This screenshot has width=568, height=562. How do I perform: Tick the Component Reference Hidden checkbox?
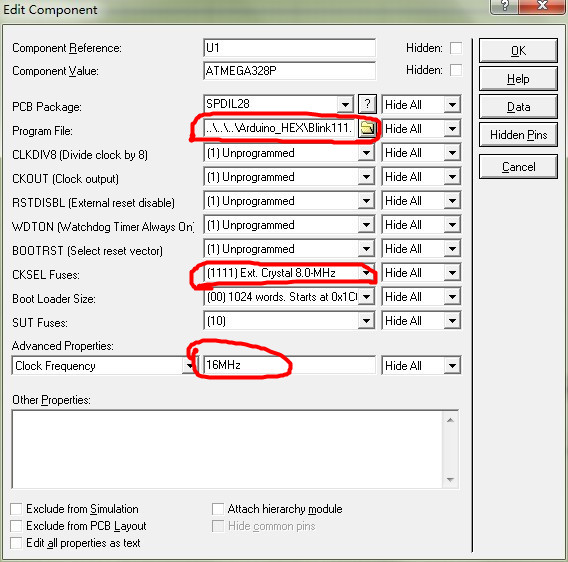coord(456,48)
